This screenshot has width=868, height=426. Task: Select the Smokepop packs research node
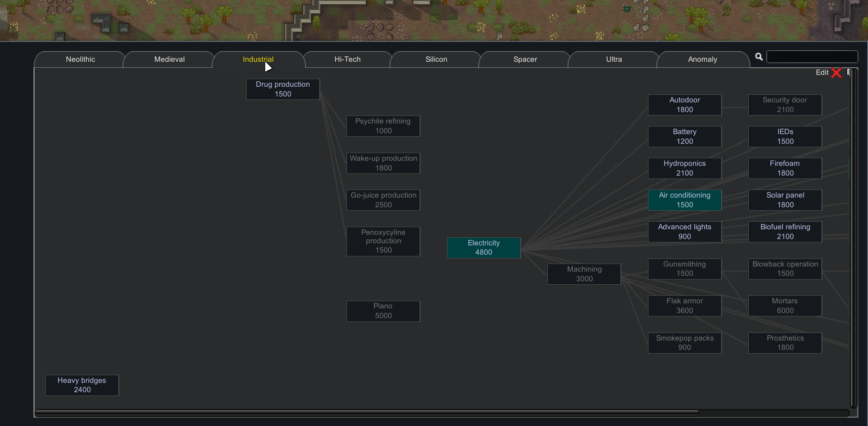685,343
